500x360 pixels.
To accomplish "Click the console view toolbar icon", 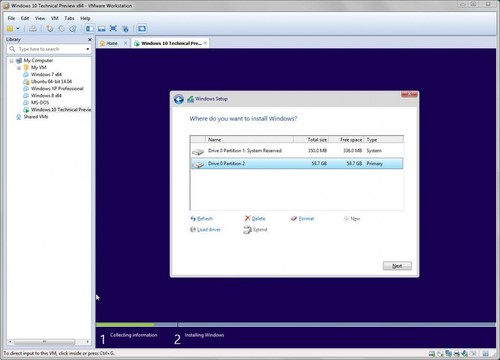I will coord(142,29).
